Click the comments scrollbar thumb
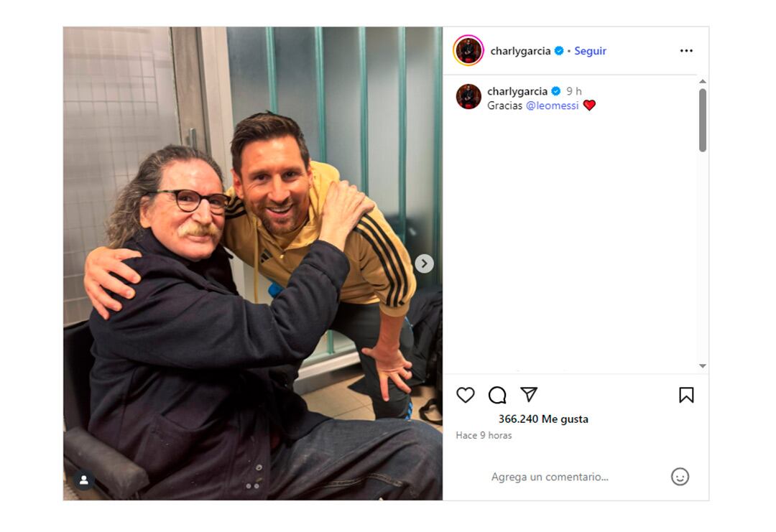This screenshot has width=776, height=532. pyautogui.click(x=702, y=120)
